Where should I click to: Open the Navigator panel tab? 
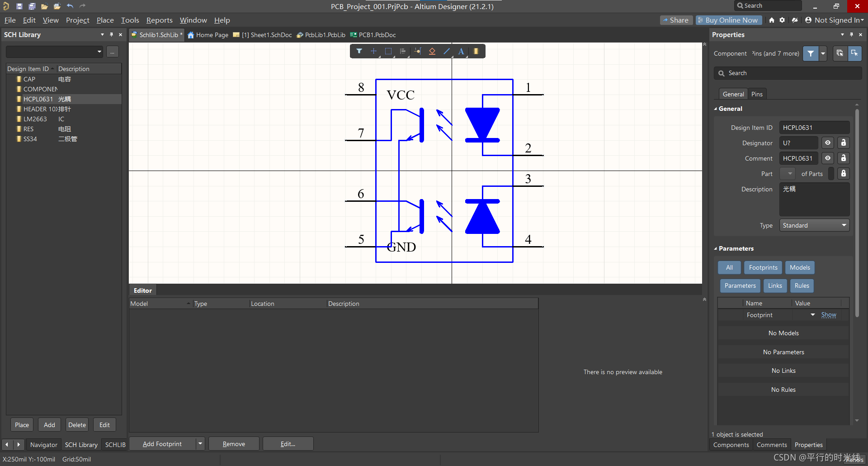click(43, 445)
